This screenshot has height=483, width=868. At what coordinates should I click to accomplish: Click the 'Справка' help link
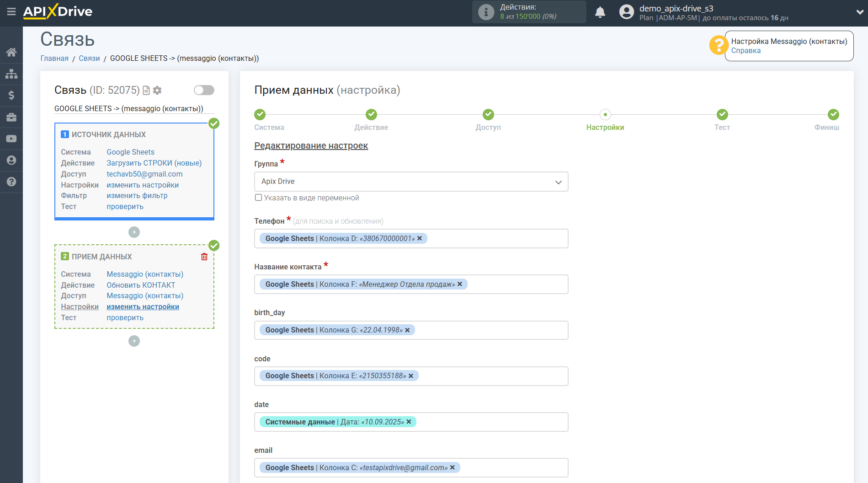[746, 51]
